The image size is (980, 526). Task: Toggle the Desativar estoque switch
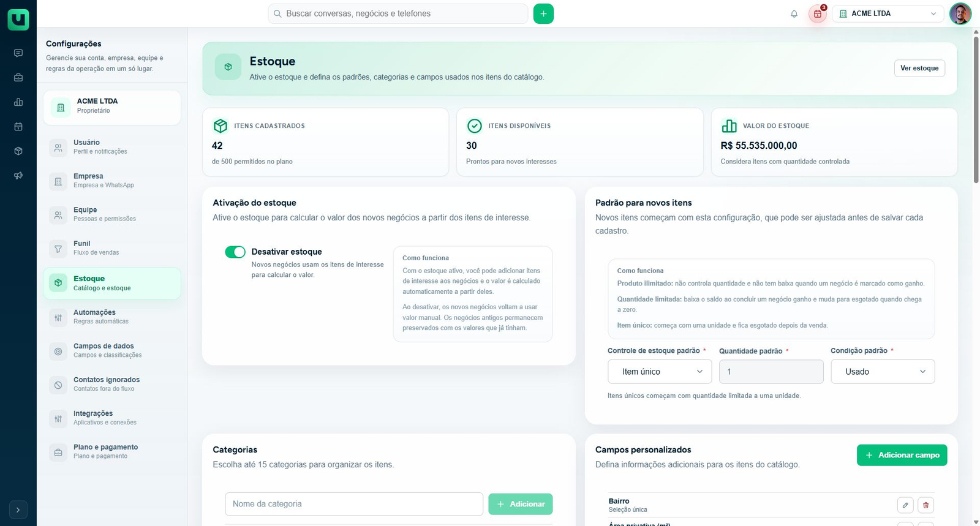[235, 252]
